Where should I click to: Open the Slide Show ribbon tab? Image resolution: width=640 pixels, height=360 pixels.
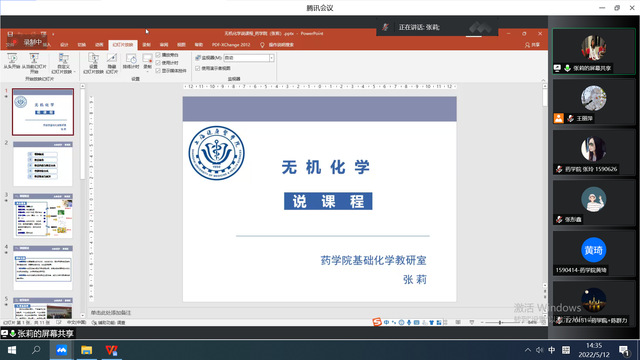pyautogui.click(x=123, y=45)
